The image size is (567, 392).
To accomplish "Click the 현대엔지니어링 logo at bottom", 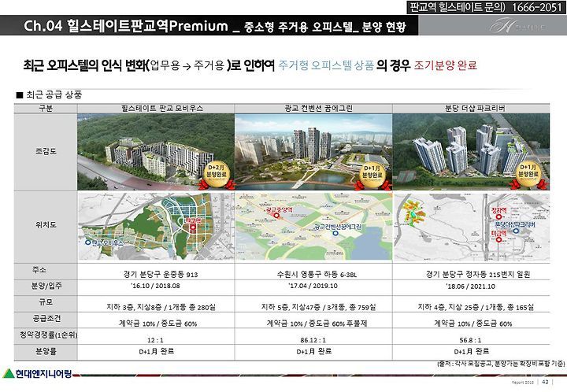I will coord(37,373).
